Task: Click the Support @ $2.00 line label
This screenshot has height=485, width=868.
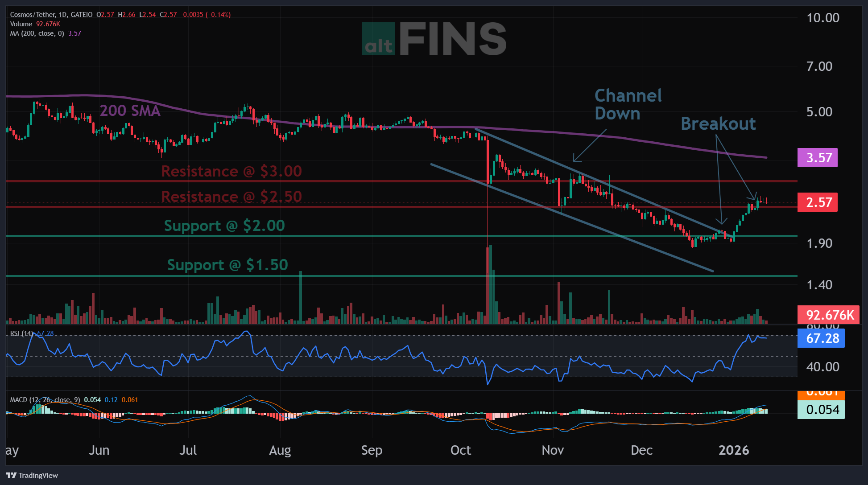Action: pos(224,226)
